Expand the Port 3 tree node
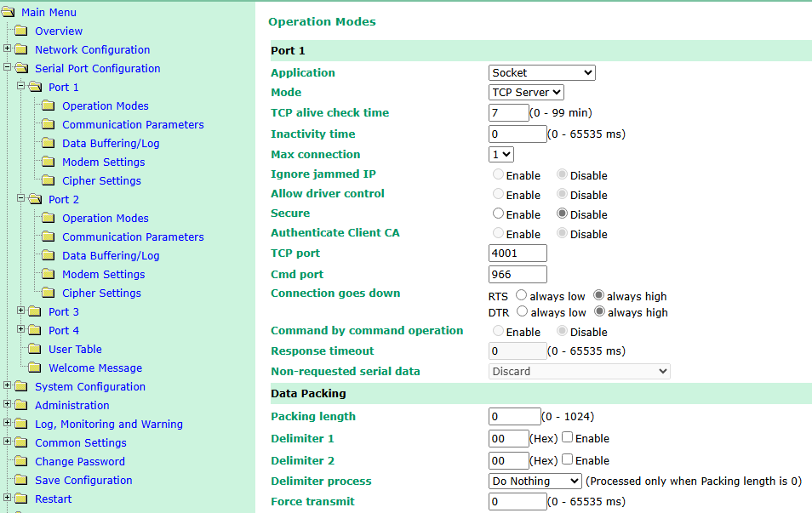812x513 pixels. [x=21, y=311]
